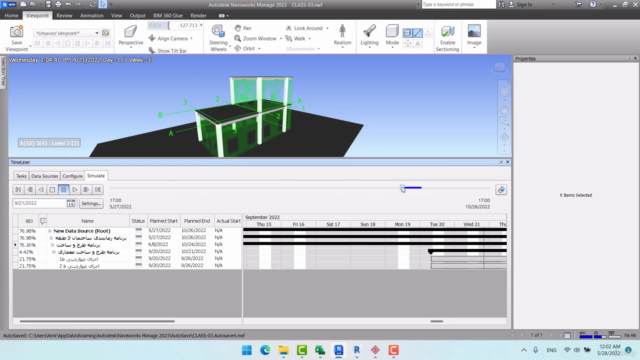The width and height of the screenshot is (640, 360).
Task: Click the export animation icon
Action: [501, 189]
